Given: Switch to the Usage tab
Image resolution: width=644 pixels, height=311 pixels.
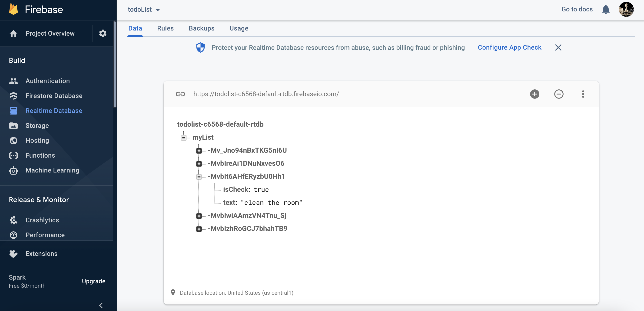Looking at the screenshot, I should coord(239,28).
